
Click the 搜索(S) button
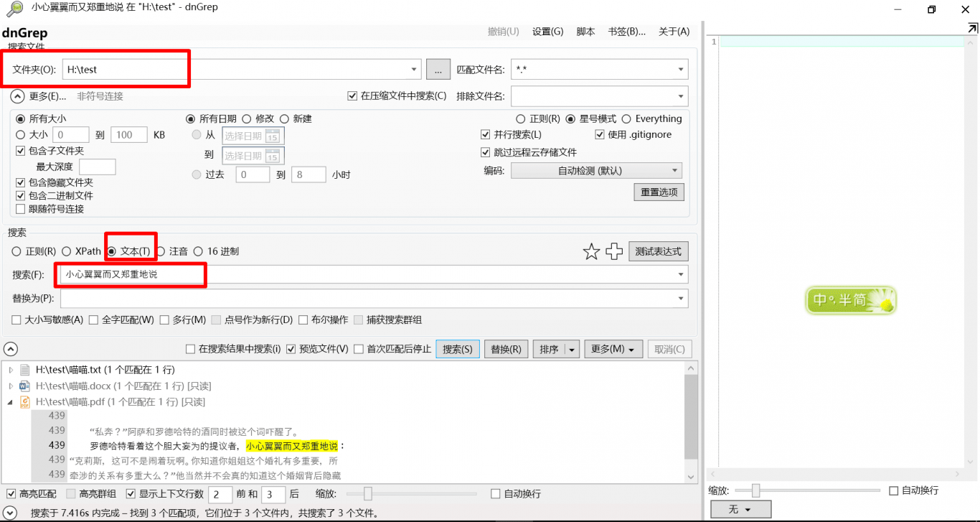(458, 349)
